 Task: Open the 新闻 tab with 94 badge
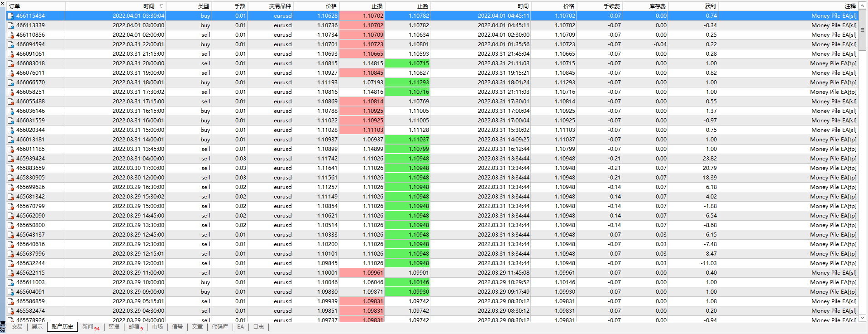[91, 327]
